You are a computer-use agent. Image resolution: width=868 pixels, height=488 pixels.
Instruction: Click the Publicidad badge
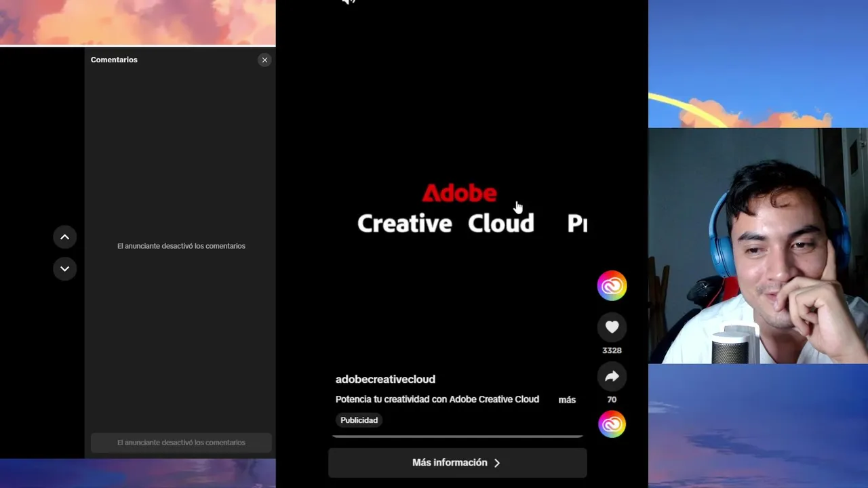point(359,420)
